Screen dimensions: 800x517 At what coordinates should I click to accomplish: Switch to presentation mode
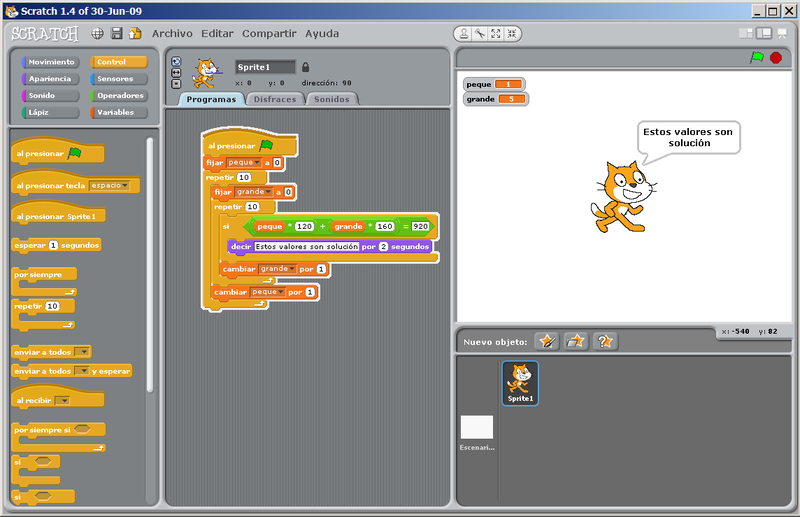pos(782,33)
